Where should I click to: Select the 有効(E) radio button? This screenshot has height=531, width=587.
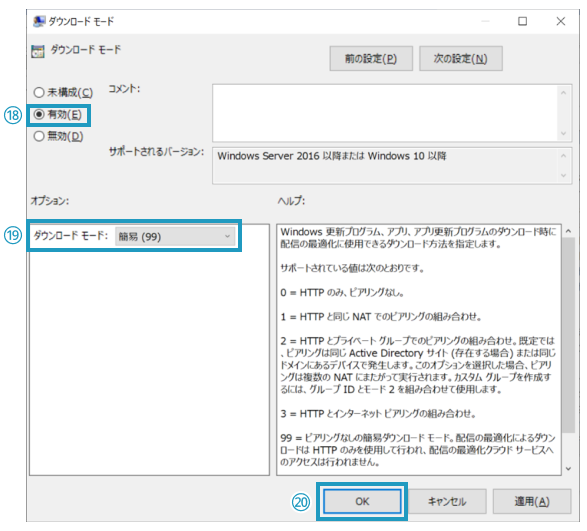pos(39,114)
